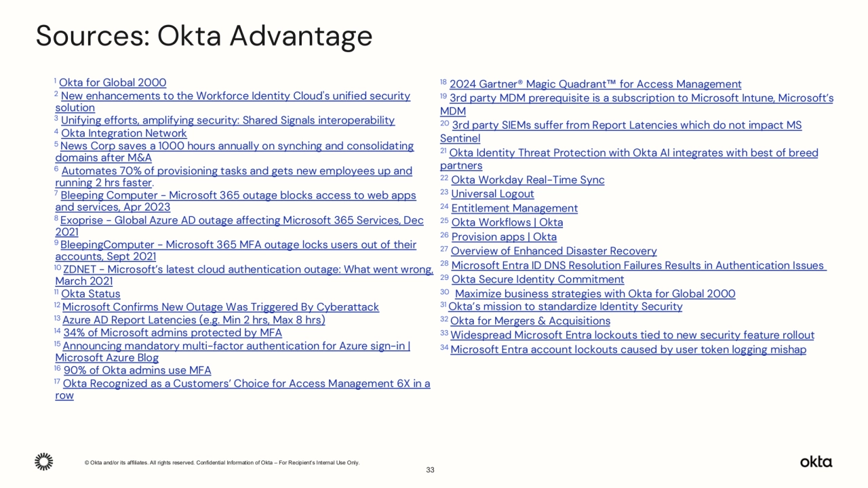Open 'Okta's mission to standardize Identity Security' link

tap(566, 306)
